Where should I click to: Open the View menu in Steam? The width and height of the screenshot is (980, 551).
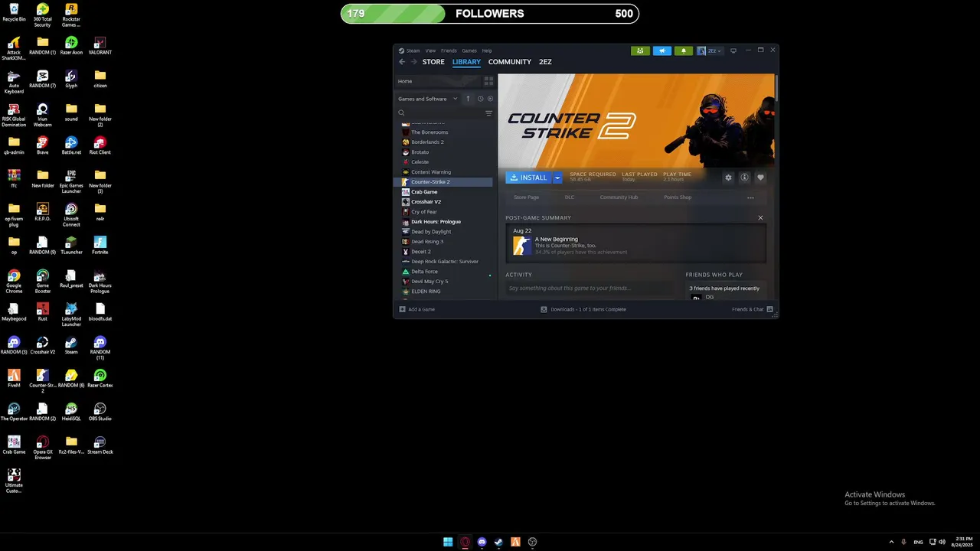[x=430, y=51]
